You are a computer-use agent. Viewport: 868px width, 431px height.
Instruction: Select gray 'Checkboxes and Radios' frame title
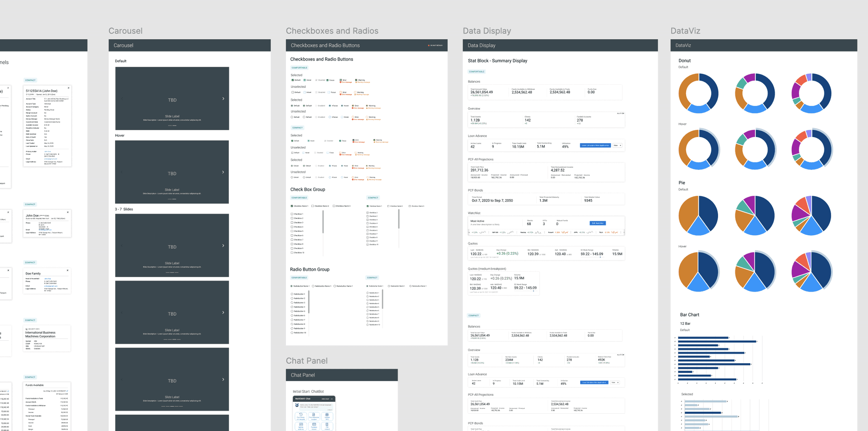click(x=332, y=31)
